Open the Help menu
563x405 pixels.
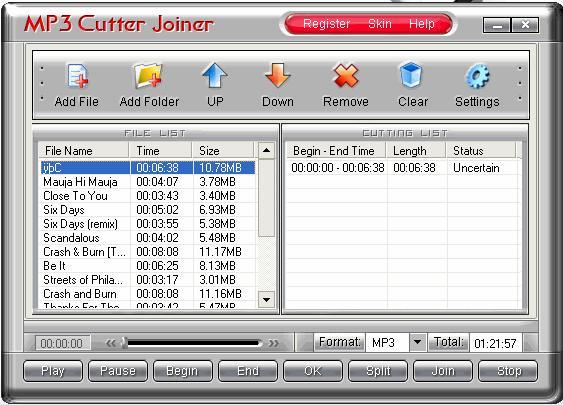422,24
